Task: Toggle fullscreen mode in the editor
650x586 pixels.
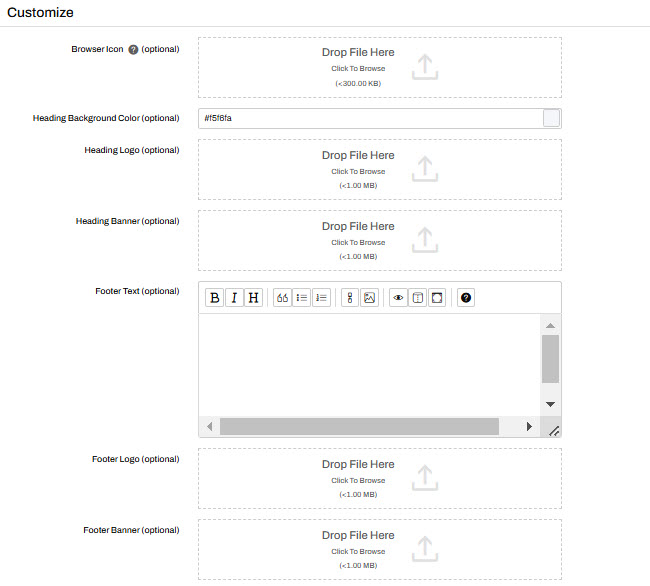Action: pos(437,298)
